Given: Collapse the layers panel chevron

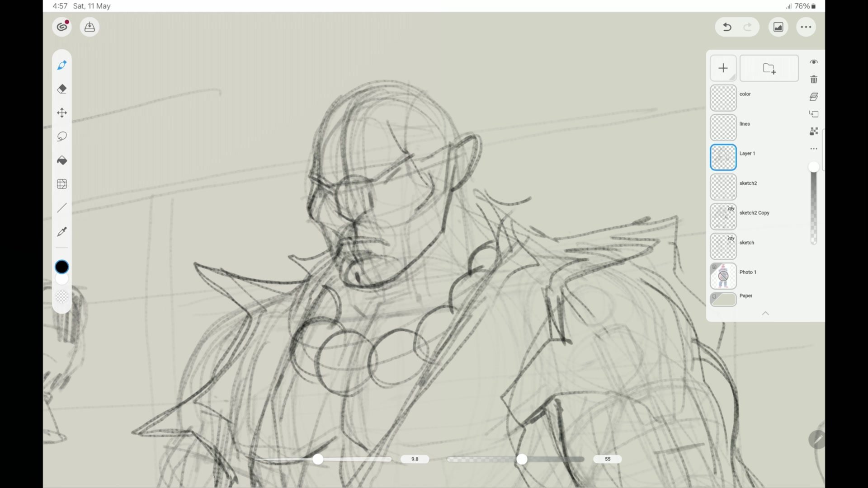Looking at the screenshot, I should click(765, 313).
